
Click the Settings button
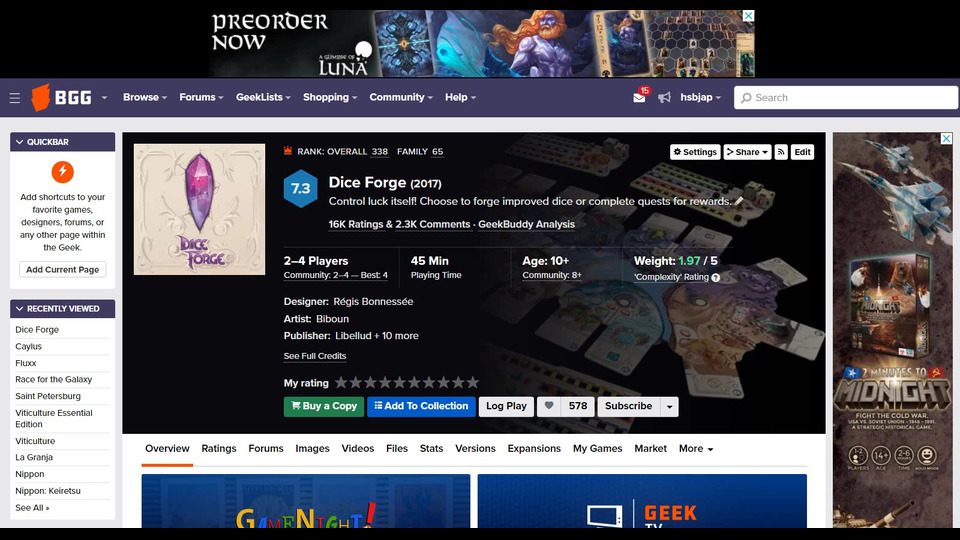[x=695, y=152]
